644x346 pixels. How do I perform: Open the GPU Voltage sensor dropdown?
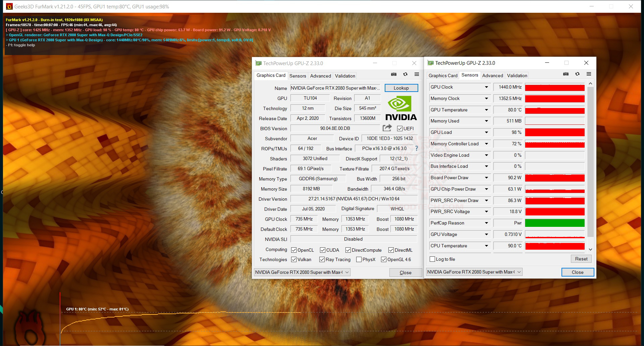pos(486,235)
